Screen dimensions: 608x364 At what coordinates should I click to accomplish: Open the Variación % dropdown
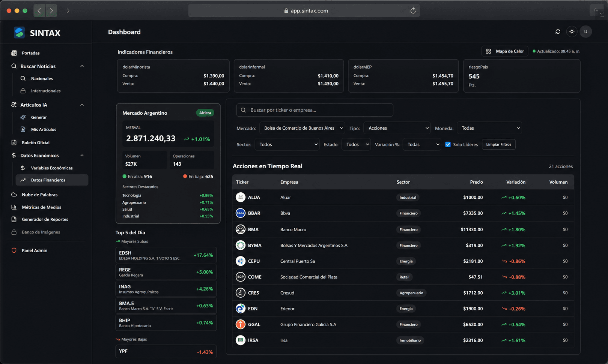coord(422,144)
